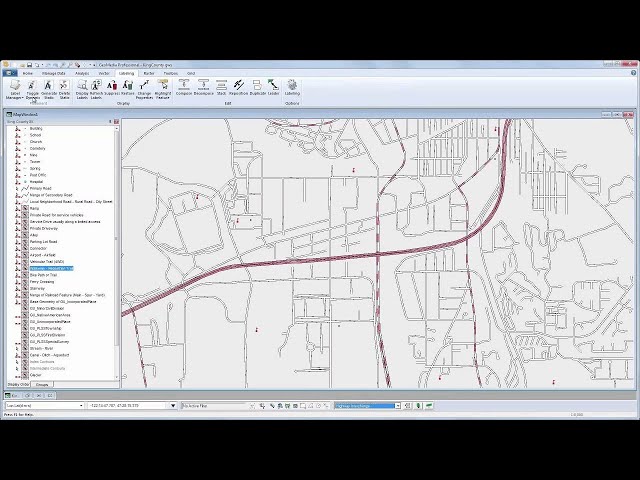Viewport: 640px width, 480px height.
Task: Click Save icon in quick access toolbar
Action: click(x=29, y=65)
